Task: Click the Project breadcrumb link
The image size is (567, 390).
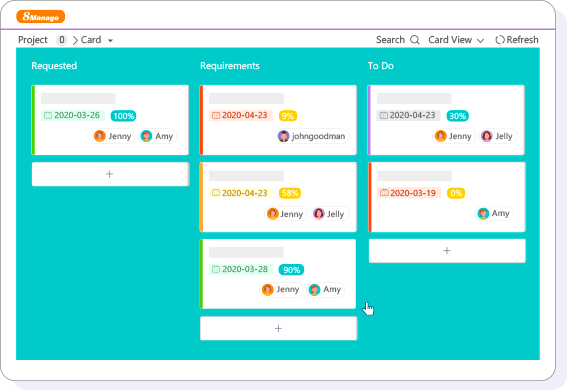Action: coord(33,40)
